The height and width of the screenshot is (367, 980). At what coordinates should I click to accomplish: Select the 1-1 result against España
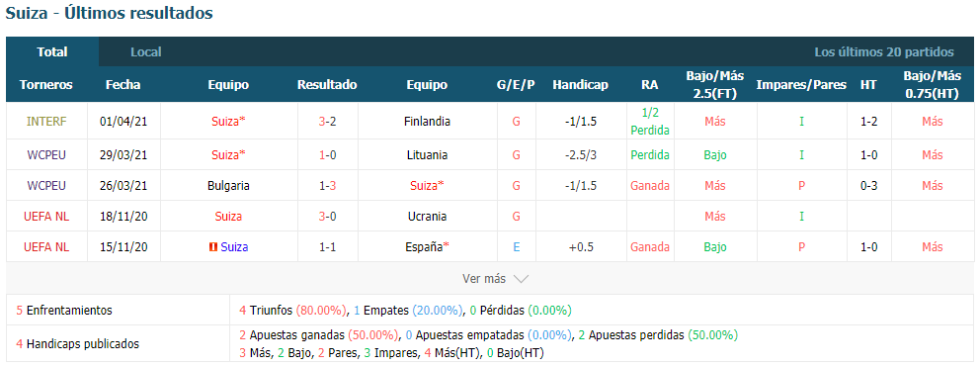pyautogui.click(x=327, y=246)
